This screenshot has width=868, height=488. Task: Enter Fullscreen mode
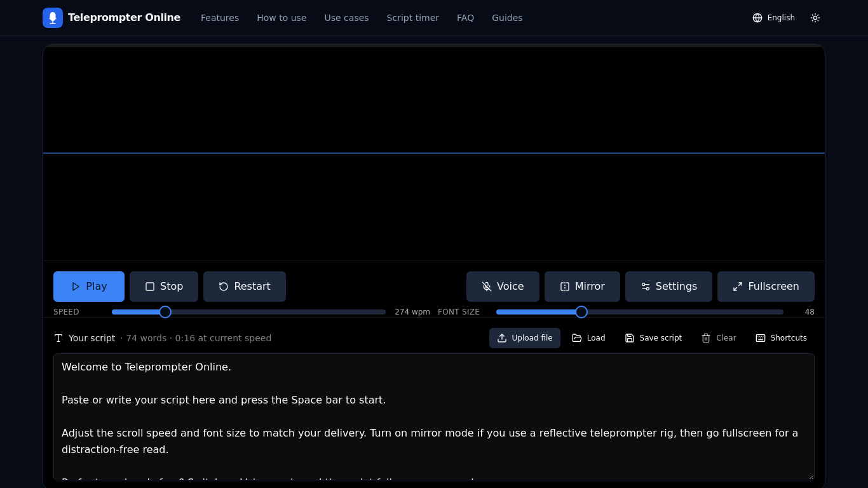[x=766, y=287]
